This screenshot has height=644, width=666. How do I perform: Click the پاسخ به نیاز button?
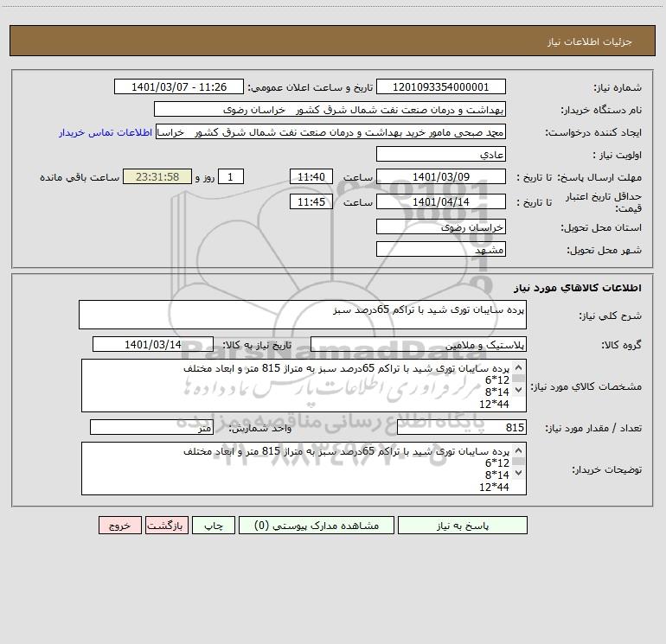point(463,525)
